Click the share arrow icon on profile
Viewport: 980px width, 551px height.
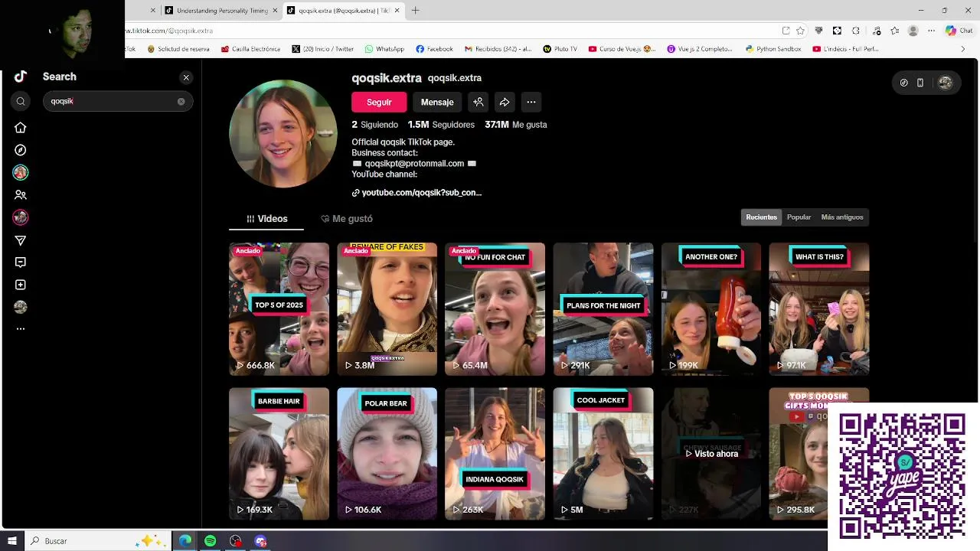(505, 102)
